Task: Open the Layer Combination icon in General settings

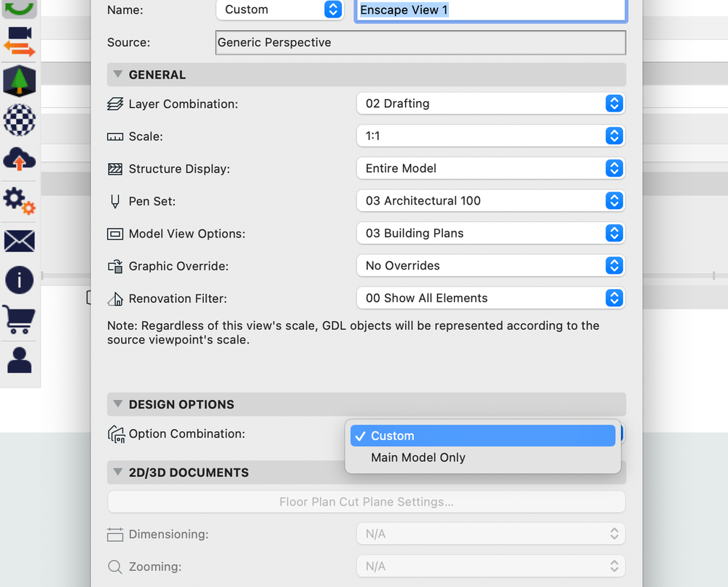Action: coord(115,103)
